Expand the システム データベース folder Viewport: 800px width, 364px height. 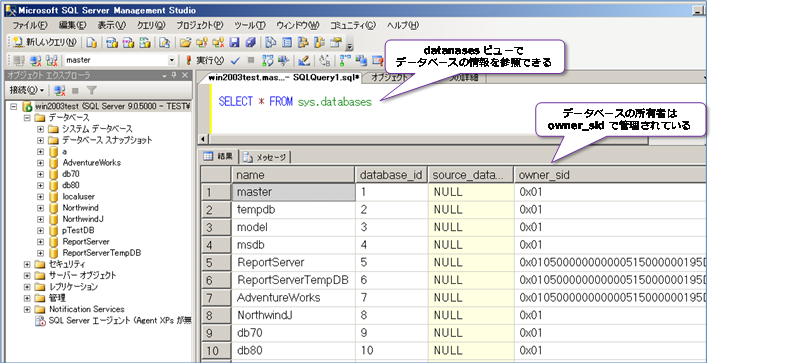pos(40,129)
